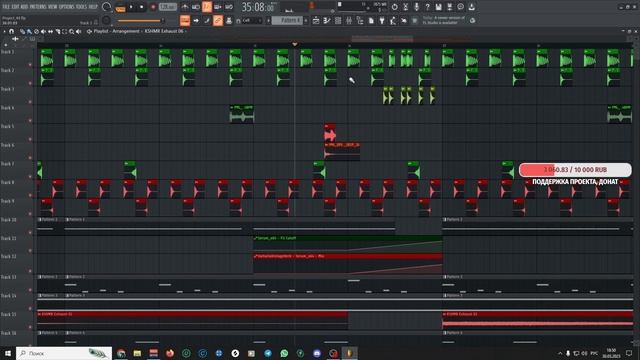Click the microphone one-click recording icon
Viewport: 640px width, 360px height.
[x=417, y=7]
